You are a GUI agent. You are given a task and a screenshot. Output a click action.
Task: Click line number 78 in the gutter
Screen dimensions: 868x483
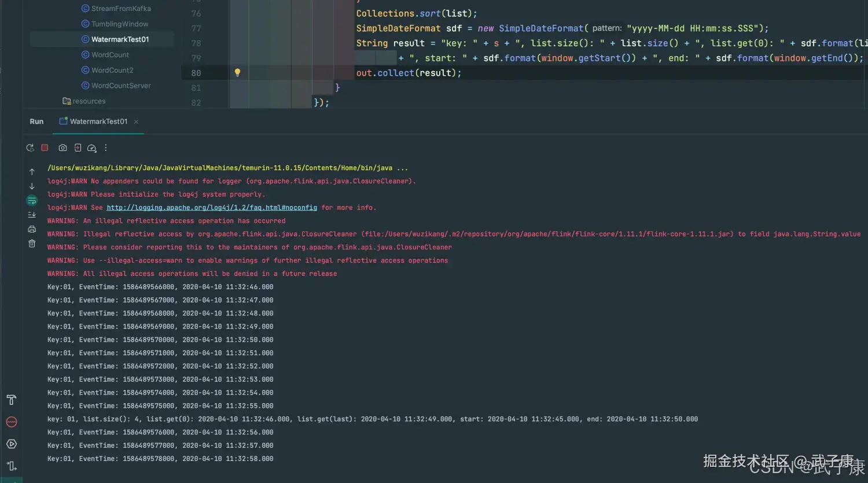coord(196,43)
